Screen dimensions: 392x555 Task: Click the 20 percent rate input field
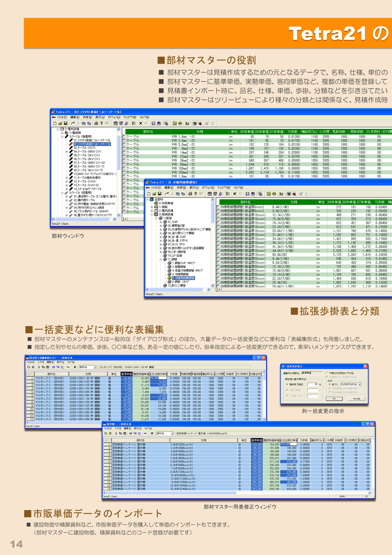[x=313, y=384]
